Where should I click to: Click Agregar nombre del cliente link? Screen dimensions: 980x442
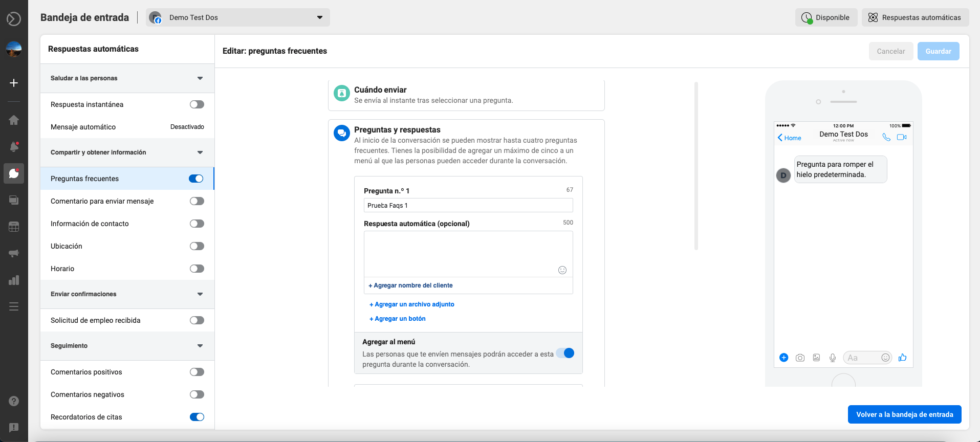point(410,285)
